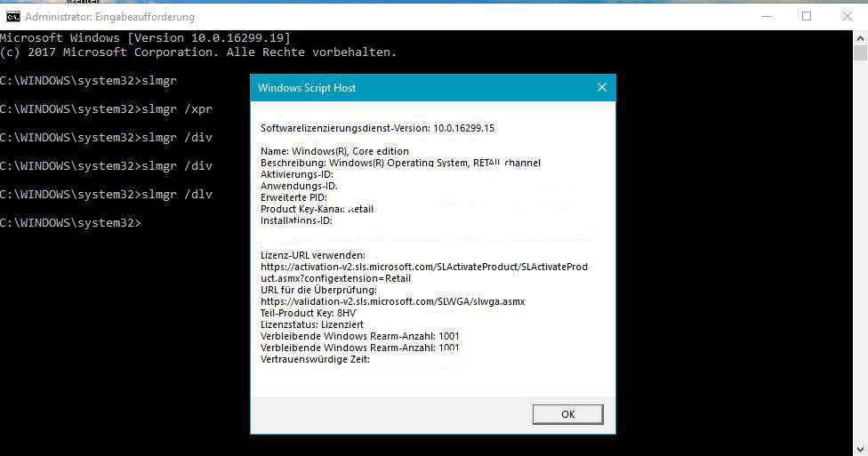Minimize the Command Prompt window
The width and height of the screenshot is (868, 456).
pos(766,17)
